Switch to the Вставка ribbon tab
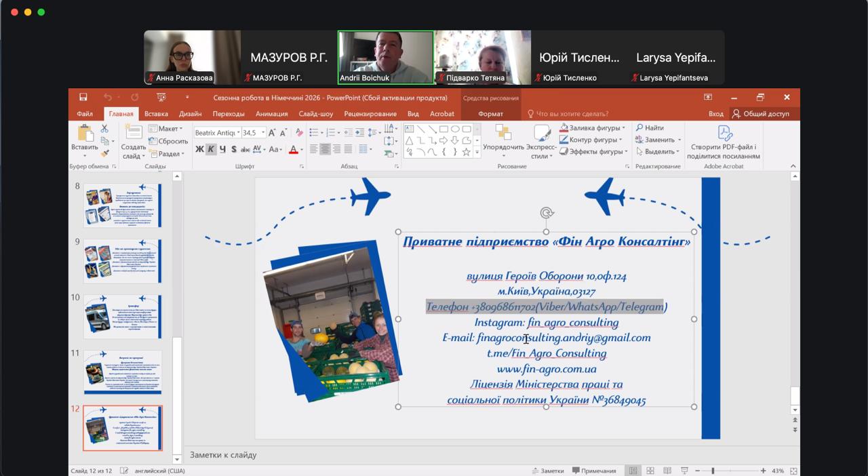Viewport: 868px width, 476px height. point(156,114)
